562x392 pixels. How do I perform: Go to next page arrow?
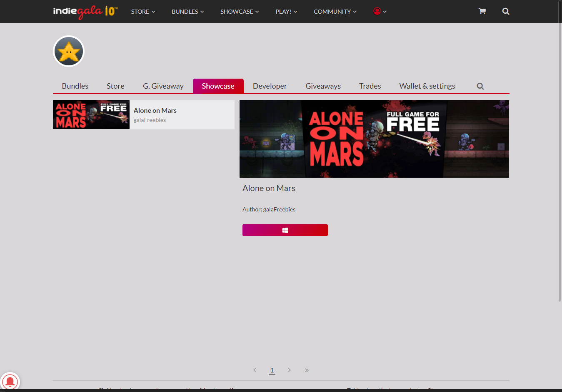(x=289, y=370)
